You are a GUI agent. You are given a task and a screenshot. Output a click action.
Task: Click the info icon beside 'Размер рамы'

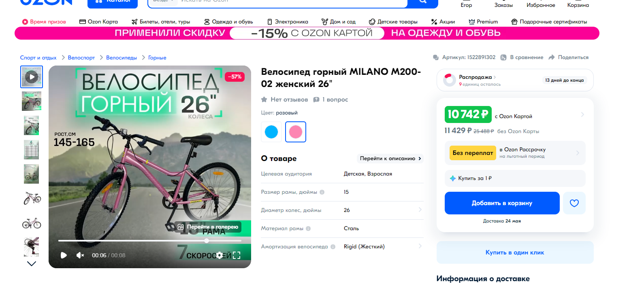[322, 192]
